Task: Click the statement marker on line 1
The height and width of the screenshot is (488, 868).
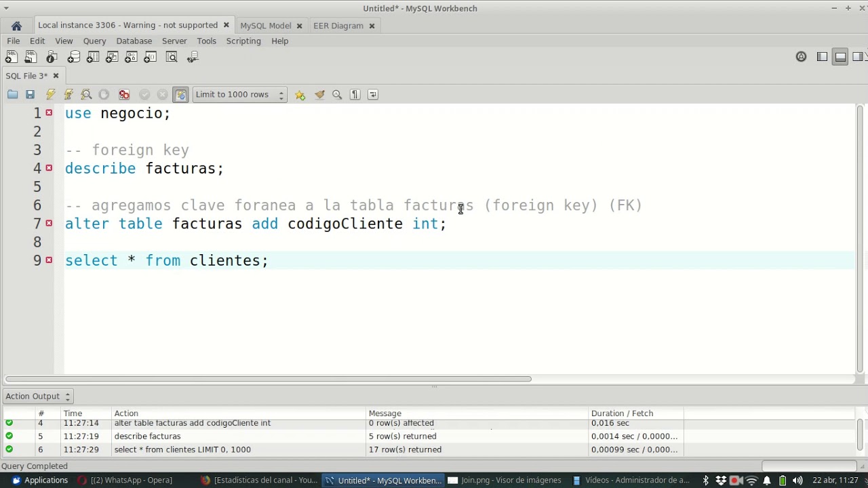Action: 49,113
